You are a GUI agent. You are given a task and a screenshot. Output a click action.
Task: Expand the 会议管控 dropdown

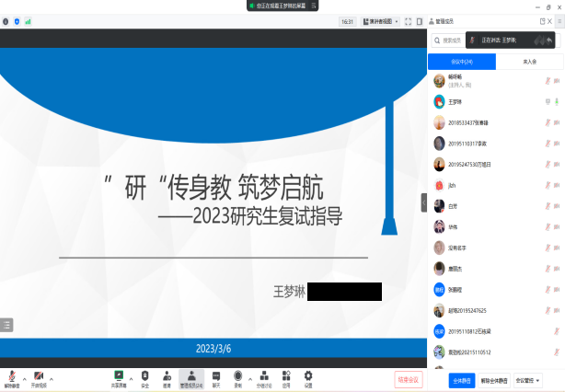526,379
